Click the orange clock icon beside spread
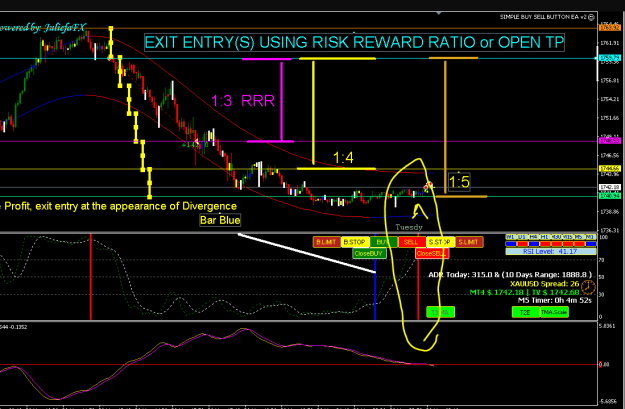This screenshot has height=409, width=625. point(588,287)
